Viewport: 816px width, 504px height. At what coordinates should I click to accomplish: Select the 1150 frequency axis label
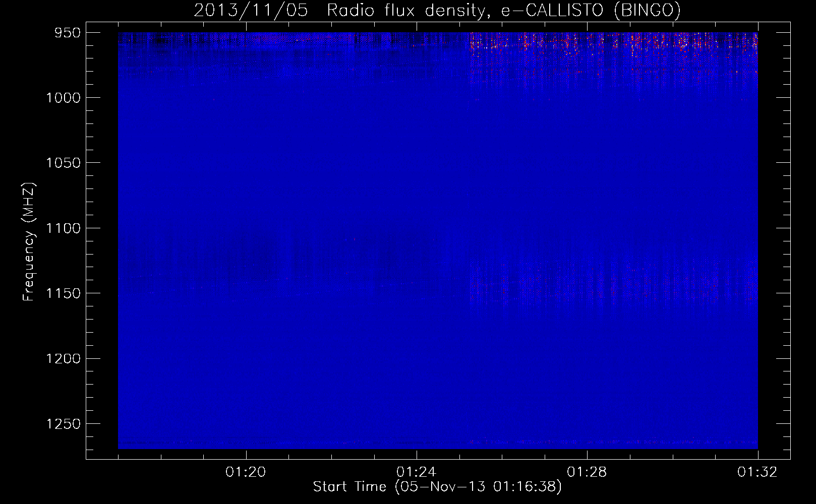coord(64,293)
